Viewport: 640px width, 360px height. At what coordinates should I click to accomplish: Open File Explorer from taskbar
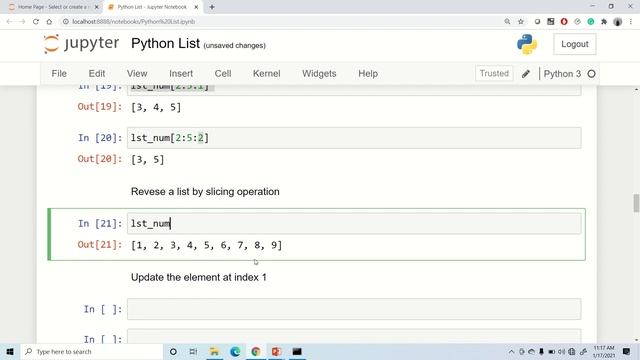pos(214,351)
